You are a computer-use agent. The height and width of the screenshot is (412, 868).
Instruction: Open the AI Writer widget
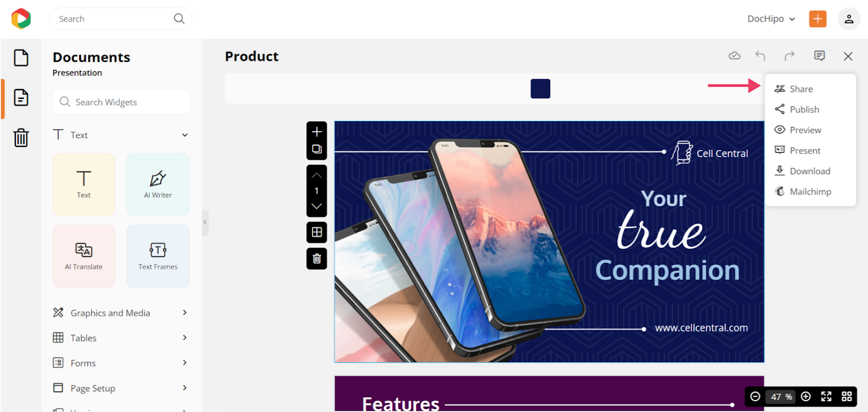tap(158, 184)
